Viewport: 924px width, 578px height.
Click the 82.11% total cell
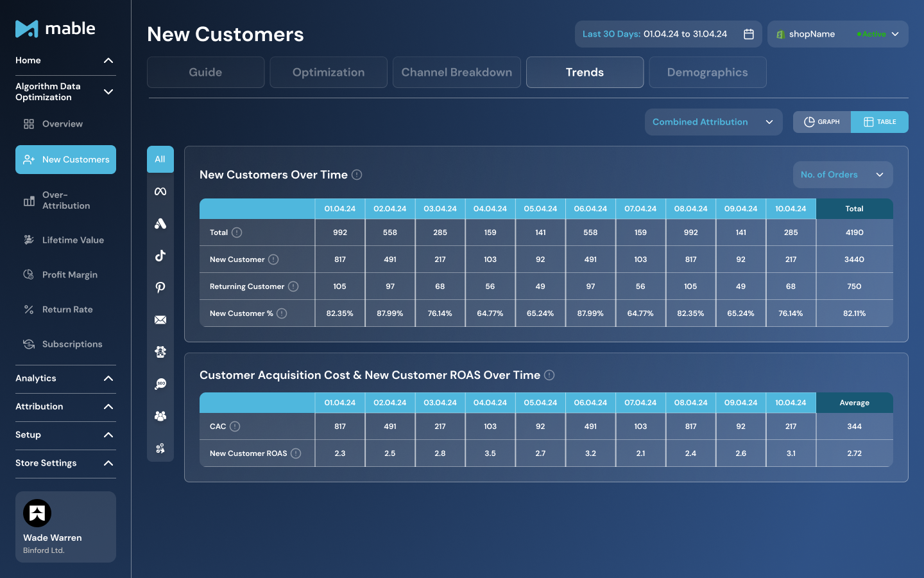tap(855, 313)
